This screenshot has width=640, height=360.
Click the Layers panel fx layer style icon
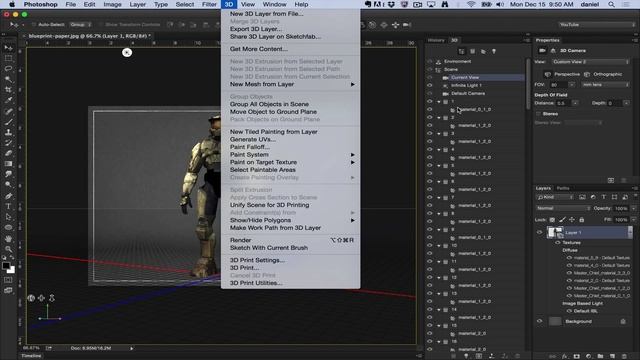tap(564, 356)
